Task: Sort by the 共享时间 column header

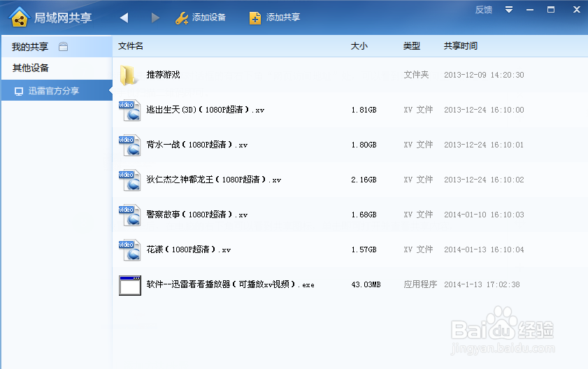Action: 461,45
